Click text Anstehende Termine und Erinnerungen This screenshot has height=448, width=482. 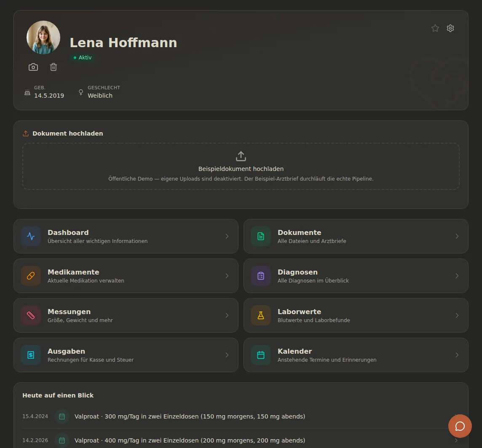pyautogui.click(x=327, y=360)
